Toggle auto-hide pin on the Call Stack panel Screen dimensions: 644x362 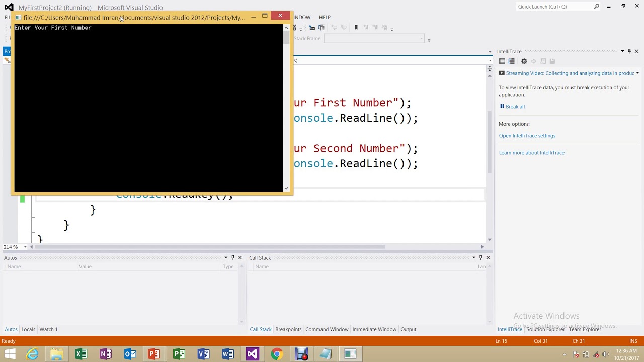pos(480,257)
